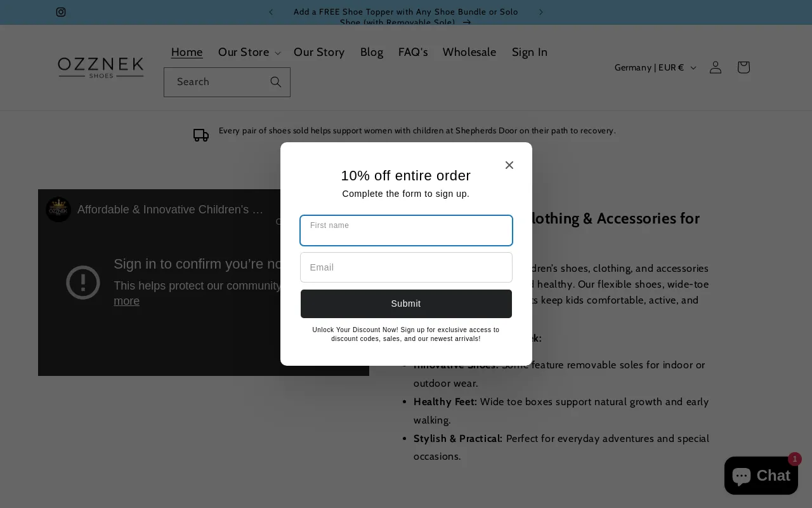
Task: Open Ozznek's Instagram page
Action: [61, 12]
